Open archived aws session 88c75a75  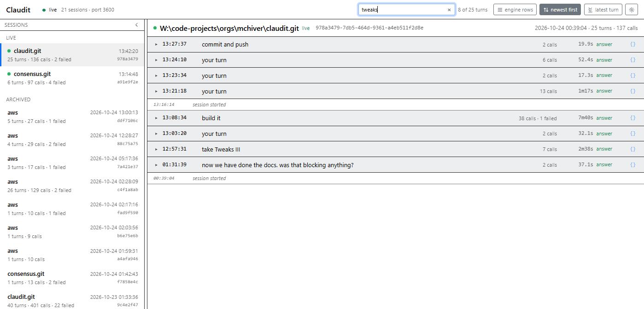(72, 140)
